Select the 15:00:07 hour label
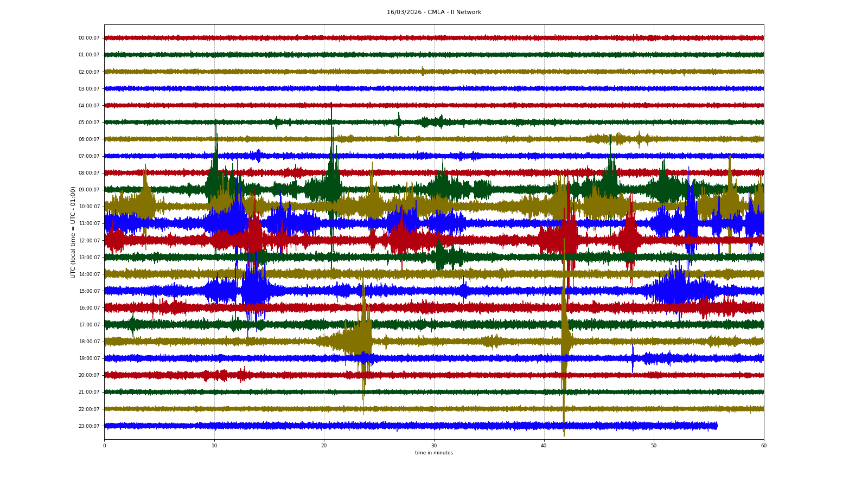 (89, 291)
